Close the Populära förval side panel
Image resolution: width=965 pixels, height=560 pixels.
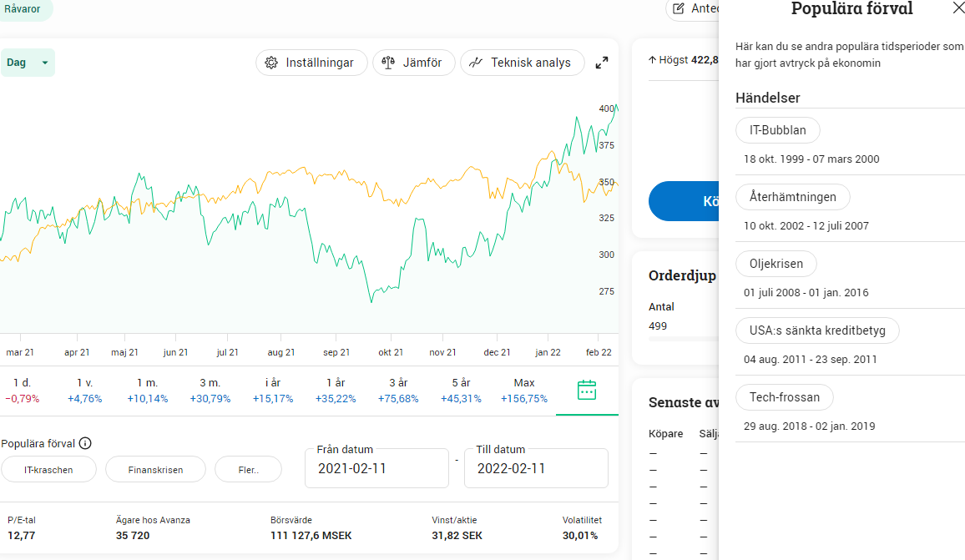click(x=959, y=8)
